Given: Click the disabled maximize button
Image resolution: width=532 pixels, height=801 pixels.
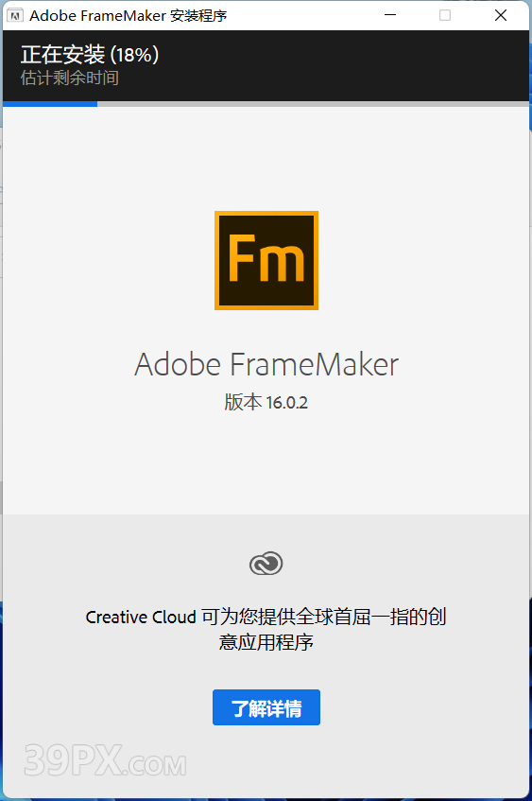Looking at the screenshot, I should (x=445, y=15).
